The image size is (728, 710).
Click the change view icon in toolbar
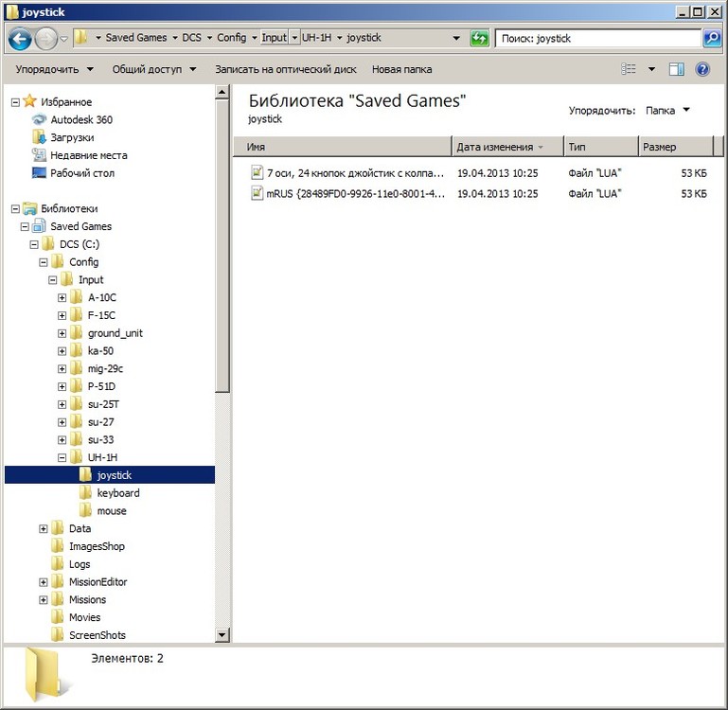pos(629,69)
